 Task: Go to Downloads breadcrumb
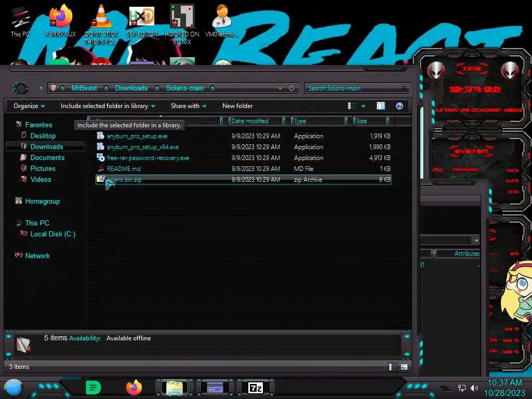click(x=131, y=88)
